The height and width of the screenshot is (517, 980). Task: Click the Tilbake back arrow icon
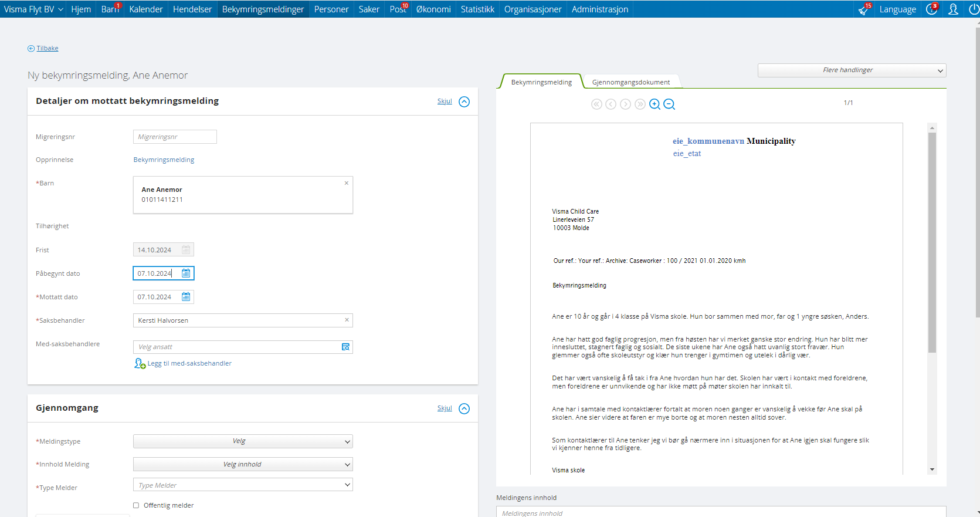tap(31, 49)
